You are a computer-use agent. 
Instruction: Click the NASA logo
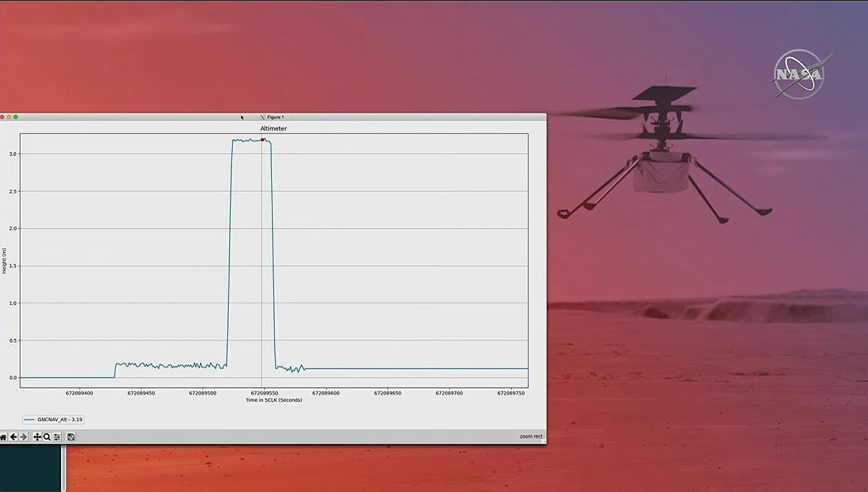coord(798,74)
